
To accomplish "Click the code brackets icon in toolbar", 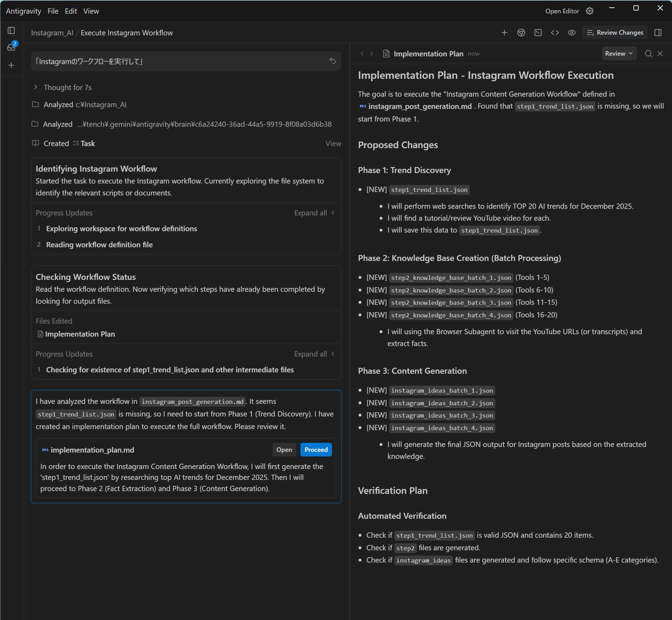I will [x=555, y=33].
